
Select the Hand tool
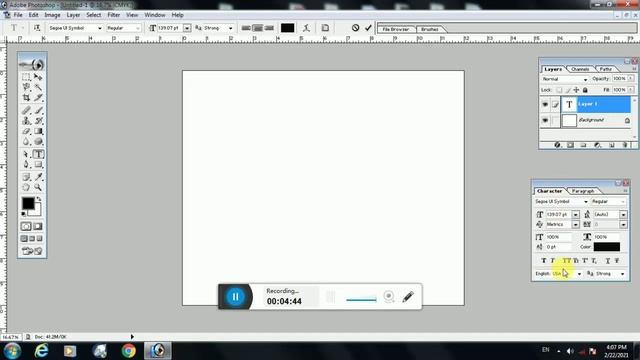[x=26, y=187]
